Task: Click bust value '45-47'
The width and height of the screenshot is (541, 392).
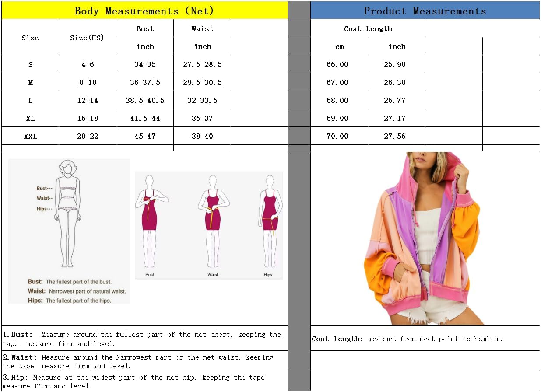Action: click(145, 136)
